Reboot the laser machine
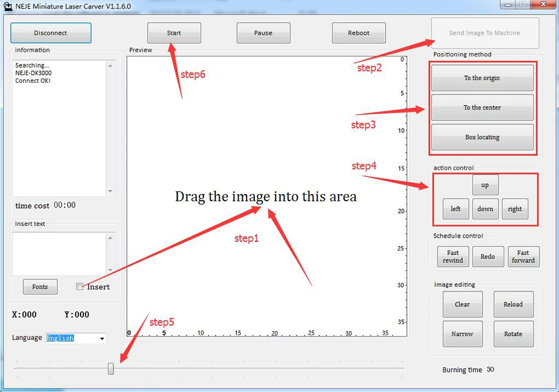559x392 pixels. (359, 33)
